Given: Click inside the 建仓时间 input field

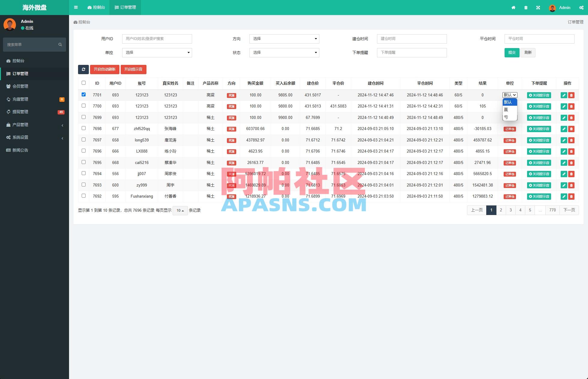Looking at the screenshot, I should 412,39.
